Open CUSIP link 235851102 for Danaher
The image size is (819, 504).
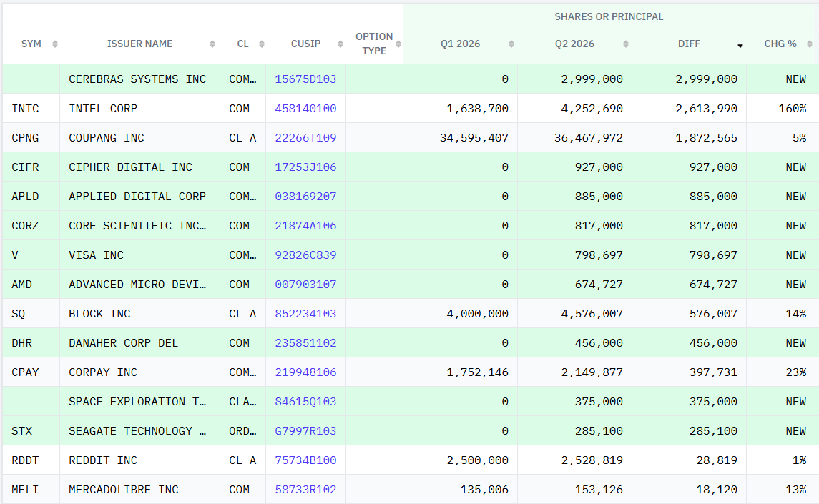point(305,342)
